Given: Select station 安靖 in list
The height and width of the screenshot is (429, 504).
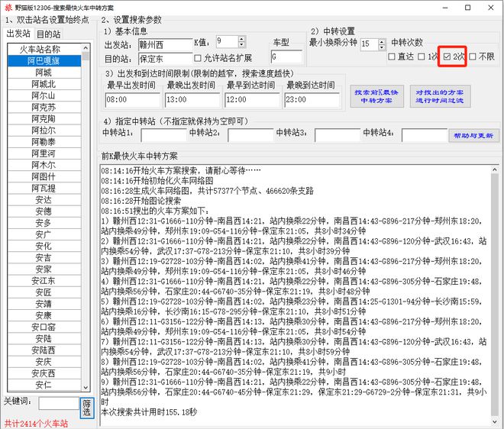Looking at the screenshot, I should [x=44, y=304].
